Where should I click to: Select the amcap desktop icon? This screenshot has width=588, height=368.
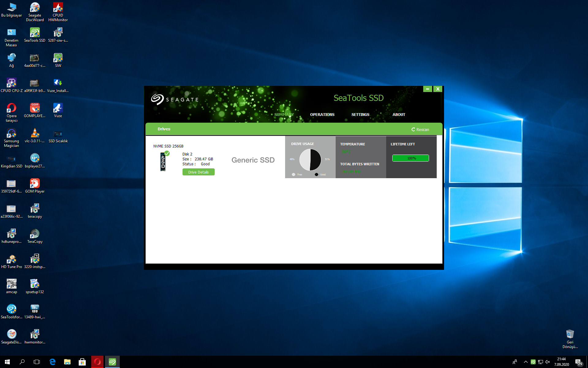pos(12,286)
